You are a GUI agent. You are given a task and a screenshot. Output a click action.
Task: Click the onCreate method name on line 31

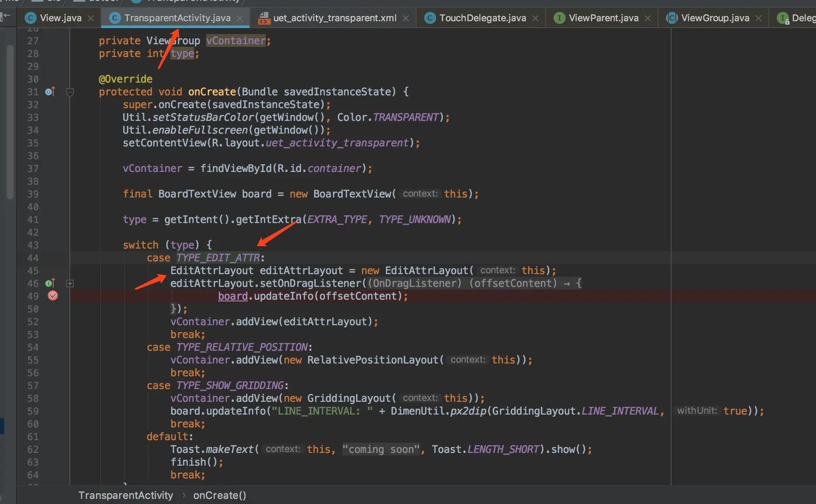[x=212, y=92]
